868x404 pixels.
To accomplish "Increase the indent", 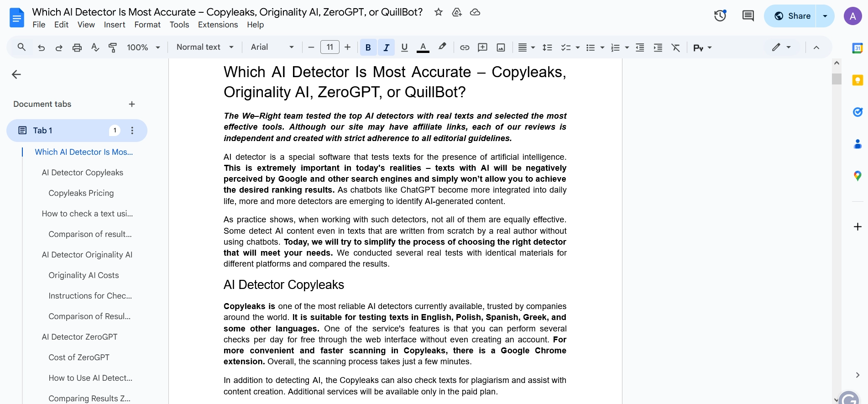I will click(658, 47).
